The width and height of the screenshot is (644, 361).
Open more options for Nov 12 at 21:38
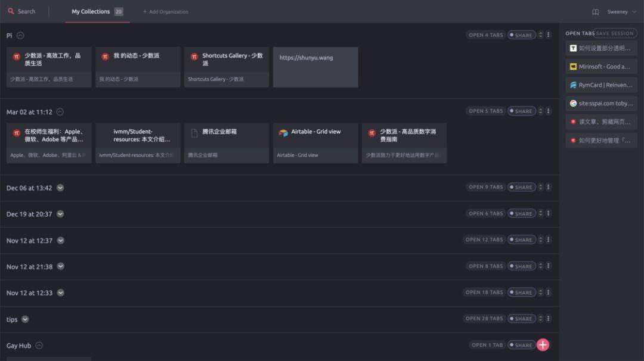549,266
